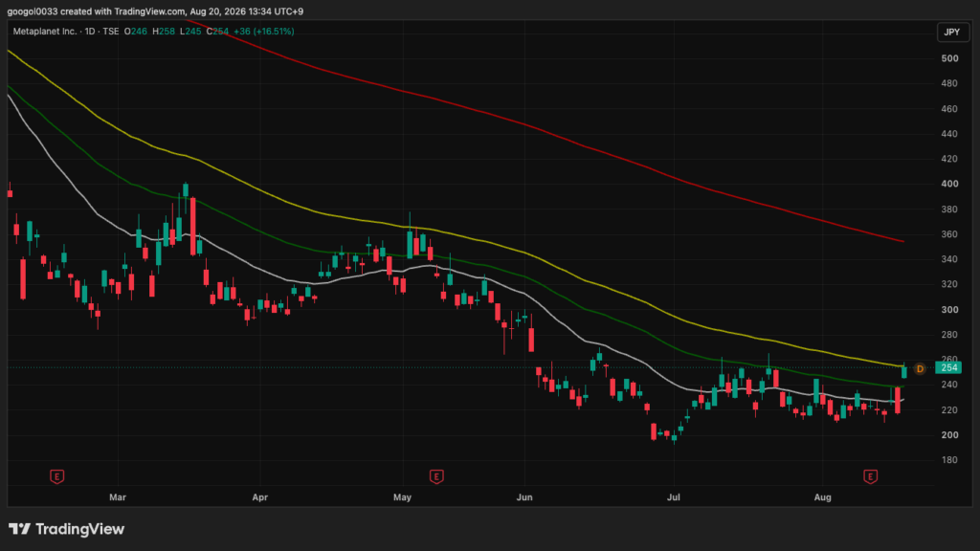
Task: Click the Jul date axis label
Action: (673, 497)
